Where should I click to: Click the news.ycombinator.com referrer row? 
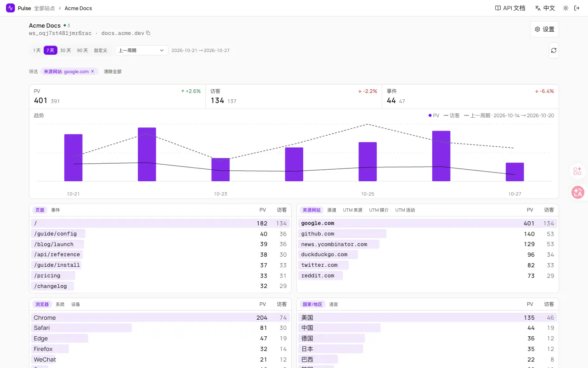pos(428,244)
